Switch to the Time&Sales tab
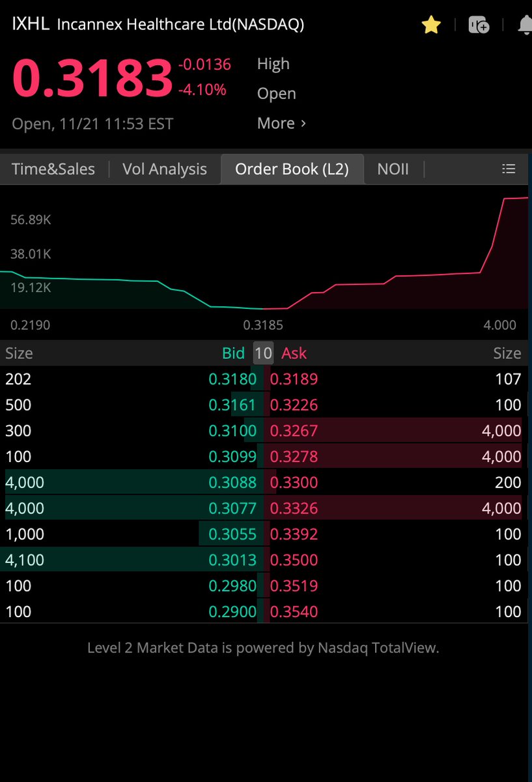This screenshot has width=532, height=782. [53, 169]
